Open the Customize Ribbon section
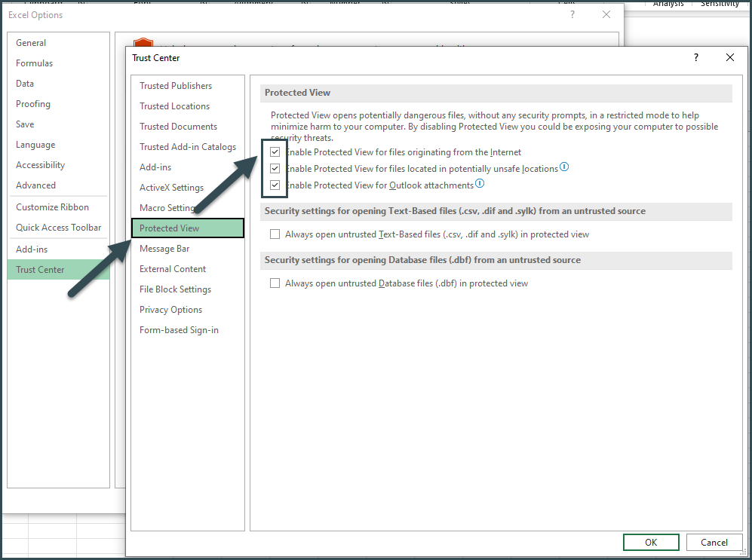752x560 pixels. (x=51, y=207)
